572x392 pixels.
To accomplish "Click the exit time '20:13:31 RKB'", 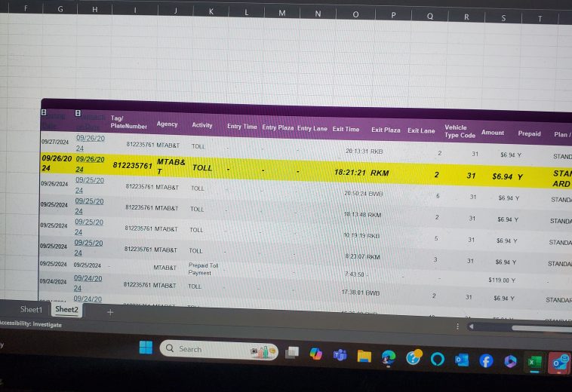I will coord(364,152).
